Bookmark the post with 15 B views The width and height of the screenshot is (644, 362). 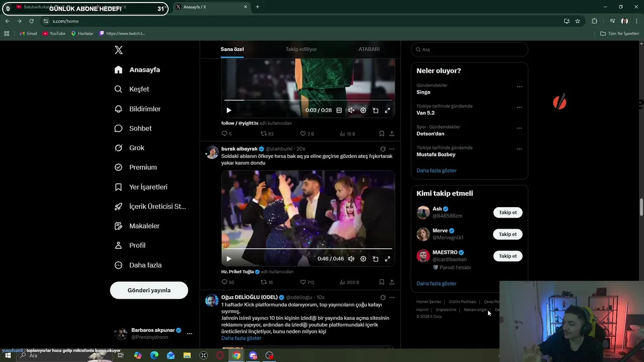point(381,134)
